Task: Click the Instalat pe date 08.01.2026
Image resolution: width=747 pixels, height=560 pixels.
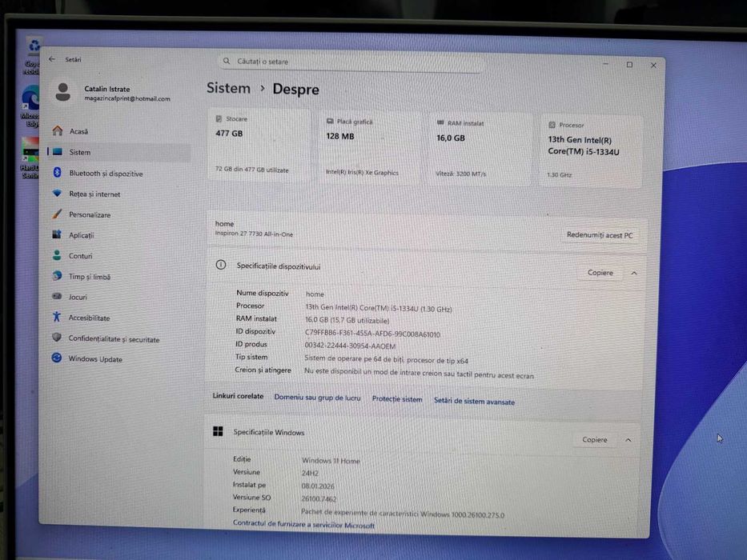Action: (318, 486)
